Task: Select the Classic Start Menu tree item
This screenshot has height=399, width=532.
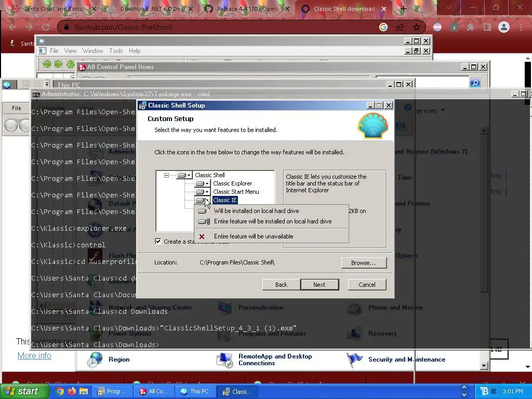Action: point(236,192)
